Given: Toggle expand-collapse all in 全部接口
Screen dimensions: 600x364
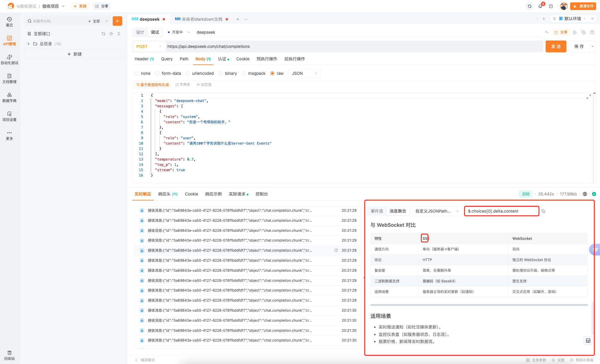Looking at the screenshot, I should click(119, 34).
